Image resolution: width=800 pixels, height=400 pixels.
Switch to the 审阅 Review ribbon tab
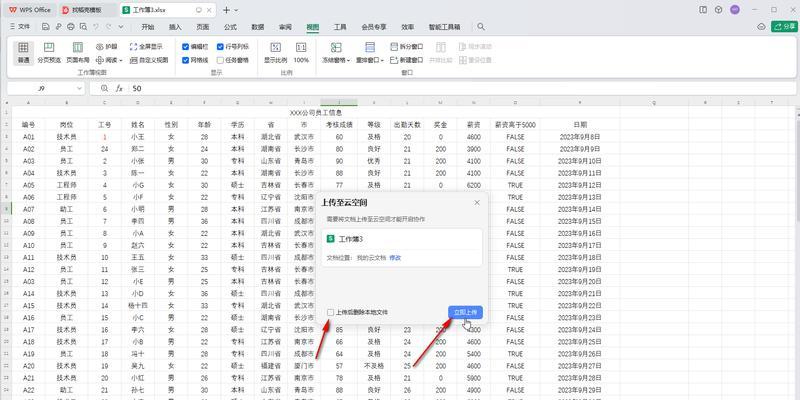[285, 27]
